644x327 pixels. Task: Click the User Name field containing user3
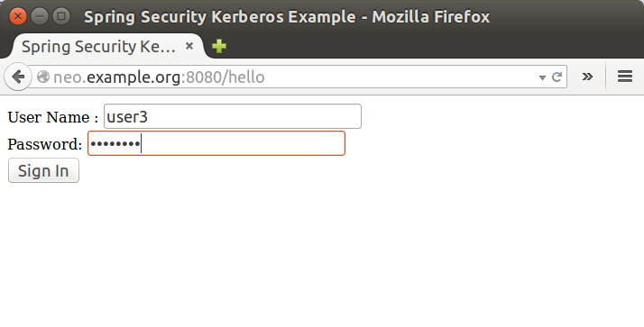tap(233, 116)
